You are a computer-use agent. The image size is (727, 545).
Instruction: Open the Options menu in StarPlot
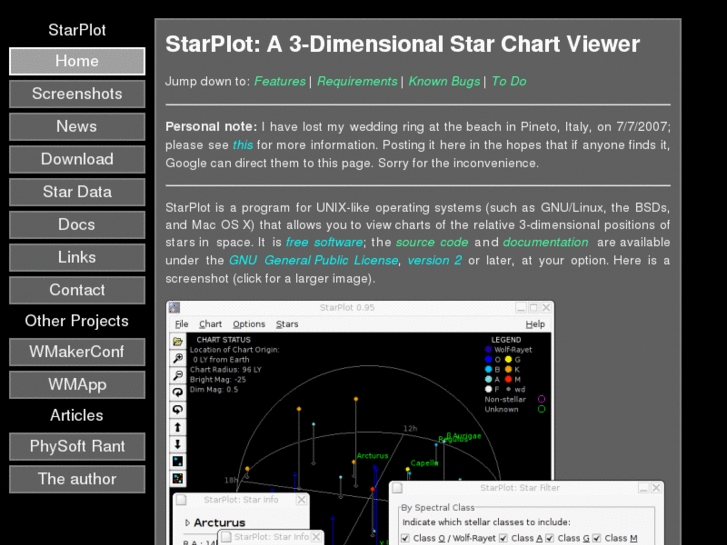point(249,324)
